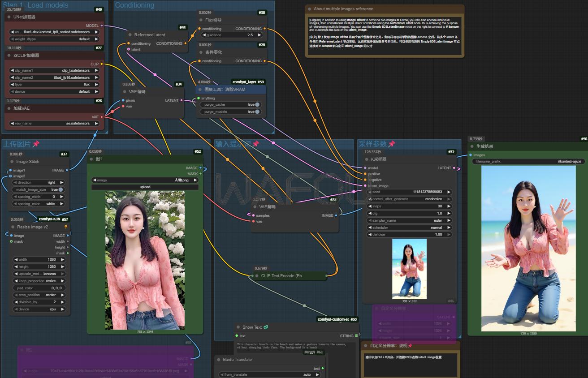The image size is (588, 378).
Task: Click the K采样器 preview thumbnail image
Action: click(x=409, y=269)
